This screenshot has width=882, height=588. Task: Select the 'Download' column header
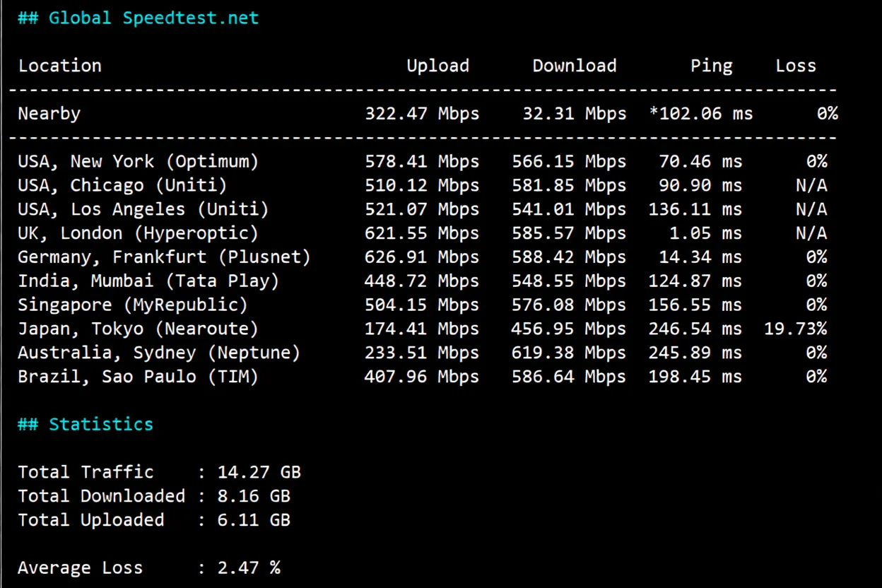[574, 66]
